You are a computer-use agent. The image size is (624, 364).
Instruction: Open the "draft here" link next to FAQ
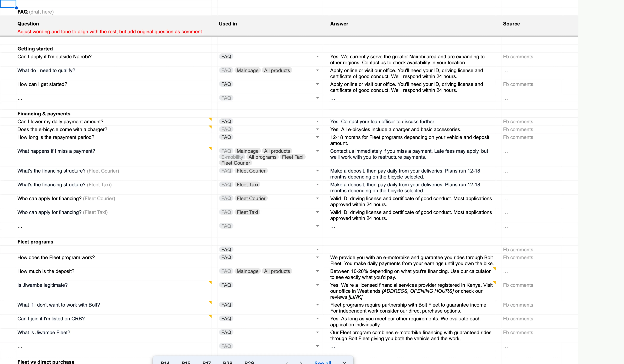pos(41,12)
